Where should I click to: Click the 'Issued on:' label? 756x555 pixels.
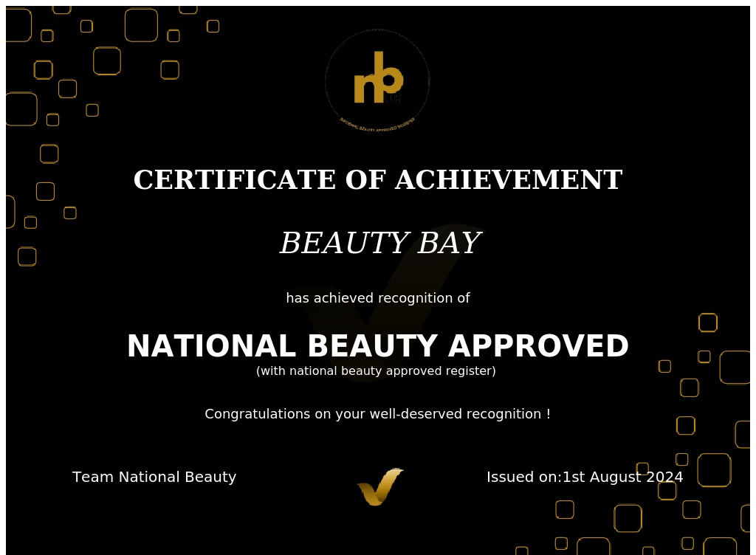click(523, 478)
